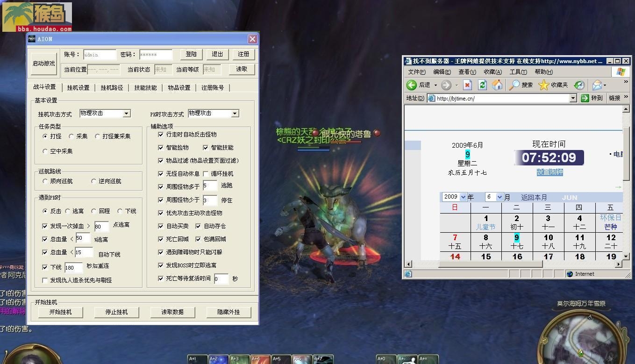Switch to 挂机路径 tab
Viewport: 635px width, 364px height.
coord(112,88)
